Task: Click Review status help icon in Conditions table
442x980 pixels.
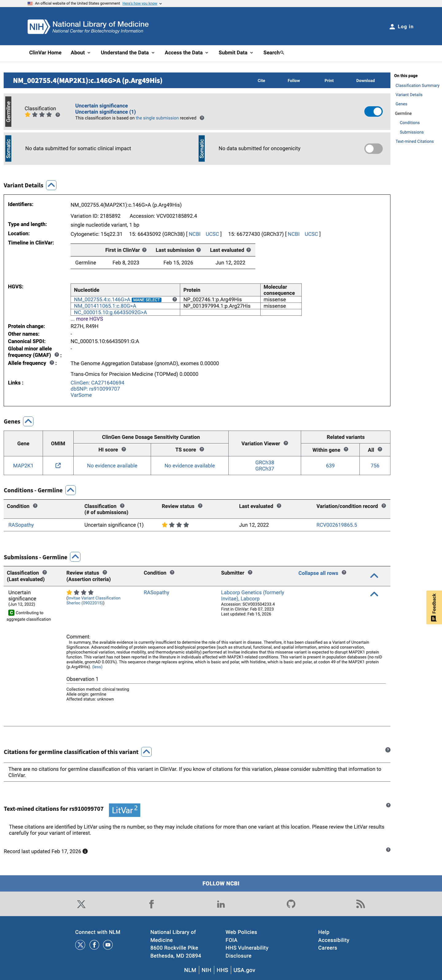Action: [x=200, y=506]
